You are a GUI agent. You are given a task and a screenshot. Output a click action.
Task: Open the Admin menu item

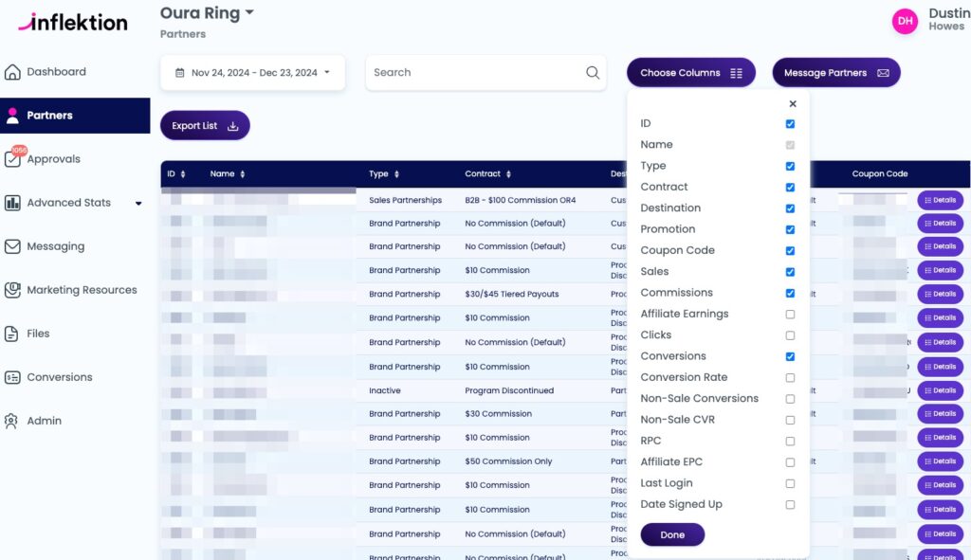click(44, 421)
